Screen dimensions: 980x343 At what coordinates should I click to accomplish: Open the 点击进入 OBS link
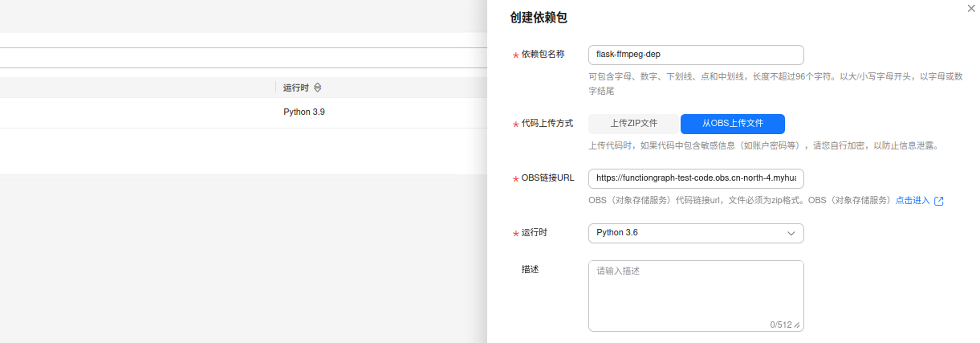coord(913,200)
